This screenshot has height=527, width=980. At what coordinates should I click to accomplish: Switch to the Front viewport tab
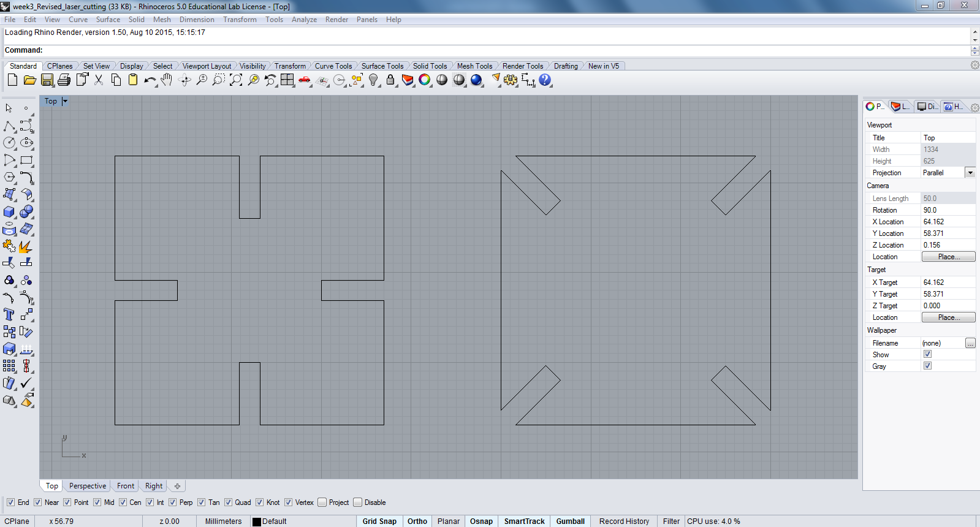pos(126,486)
